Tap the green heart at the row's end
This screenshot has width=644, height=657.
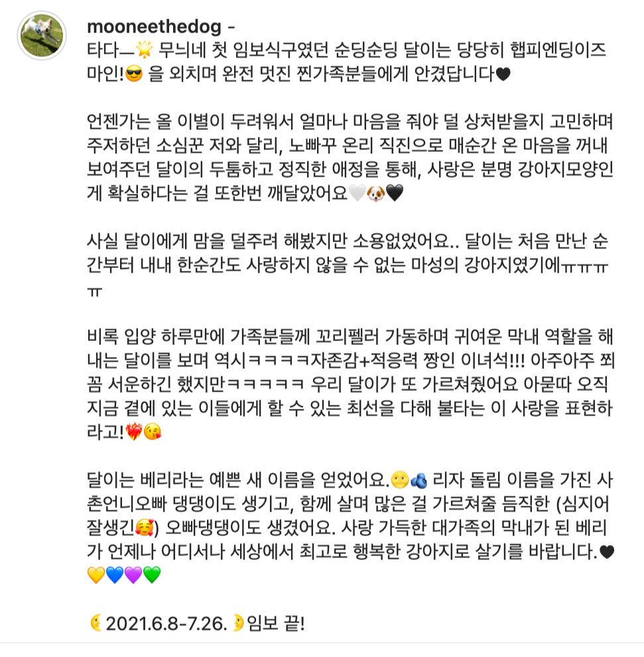click(x=153, y=576)
